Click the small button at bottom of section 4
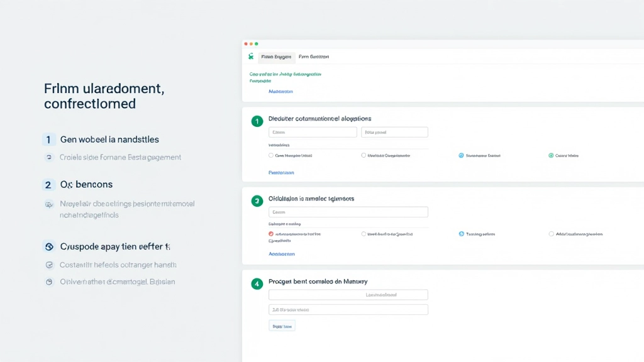Screen dimensions: 644x362 [282, 326]
